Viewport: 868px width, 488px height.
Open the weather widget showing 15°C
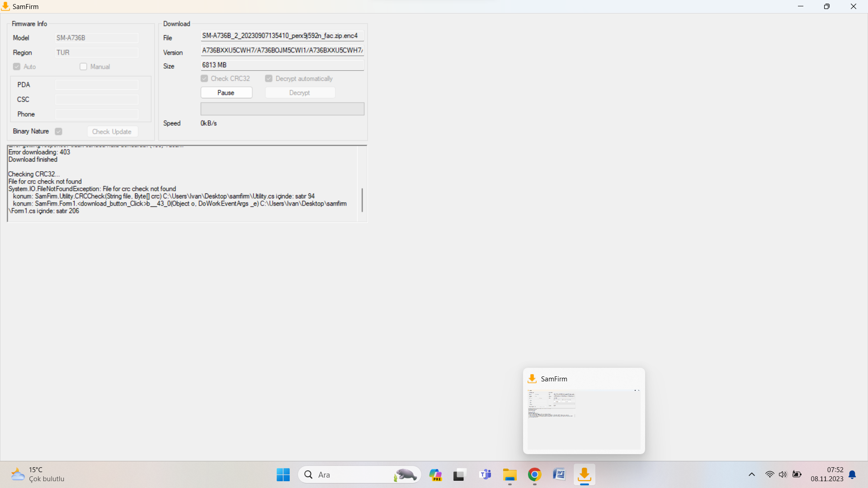(x=38, y=474)
